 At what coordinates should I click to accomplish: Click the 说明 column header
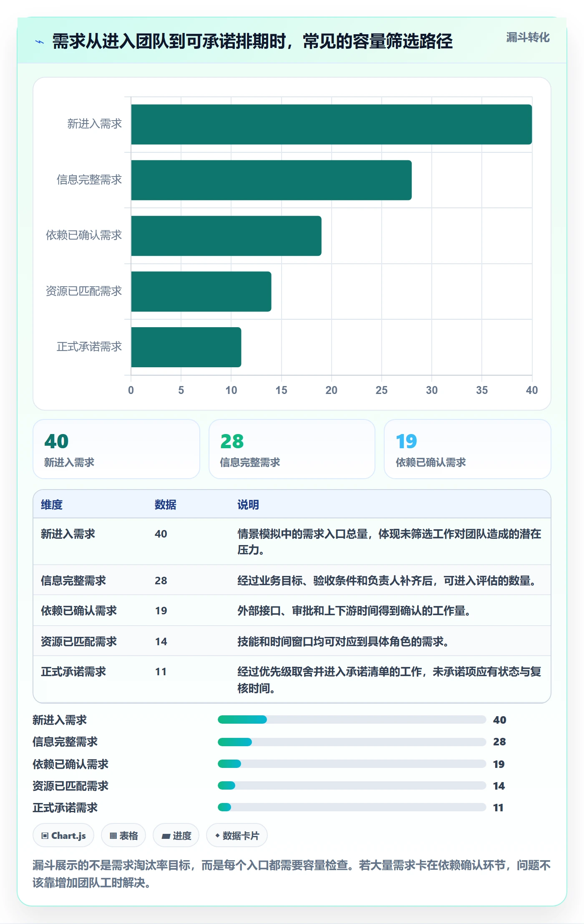point(248,505)
